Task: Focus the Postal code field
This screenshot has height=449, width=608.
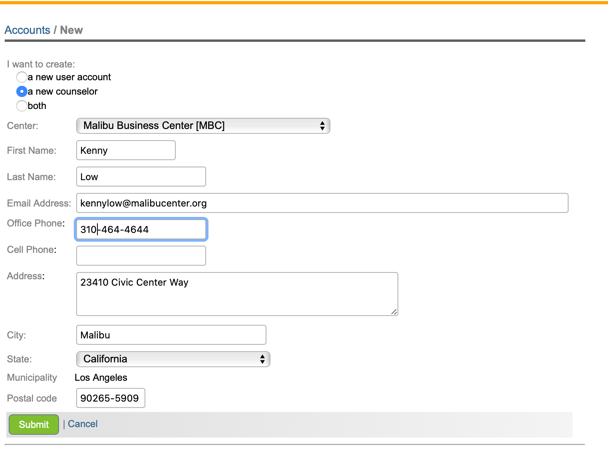Action: pos(111,398)
